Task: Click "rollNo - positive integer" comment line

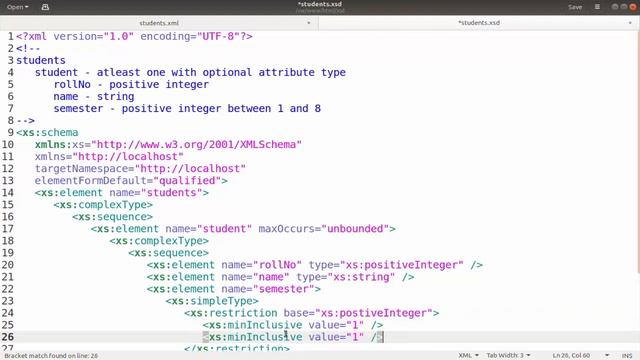Action: click(x=131, y=84)
